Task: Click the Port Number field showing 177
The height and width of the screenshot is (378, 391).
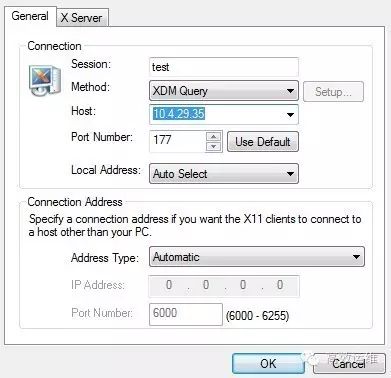Action: [178, 141]
